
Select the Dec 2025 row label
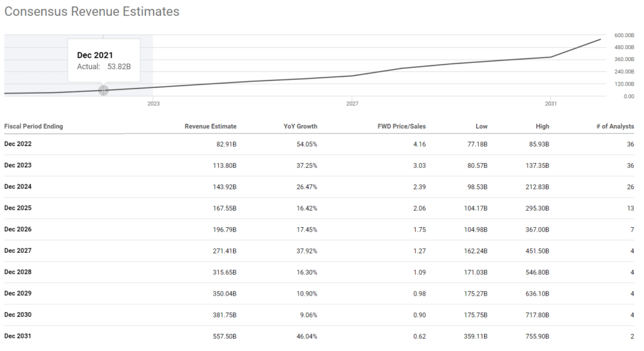point(18,208)
